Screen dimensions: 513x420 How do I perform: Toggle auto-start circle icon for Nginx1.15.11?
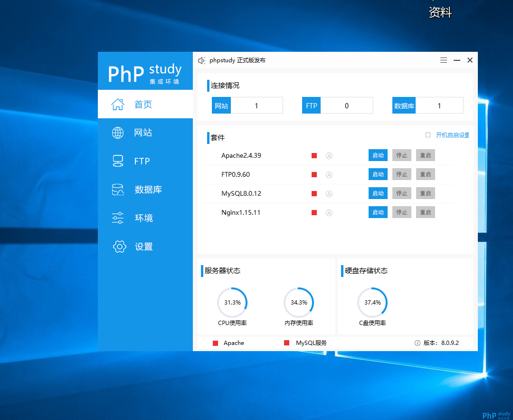[x=329, y=213]
